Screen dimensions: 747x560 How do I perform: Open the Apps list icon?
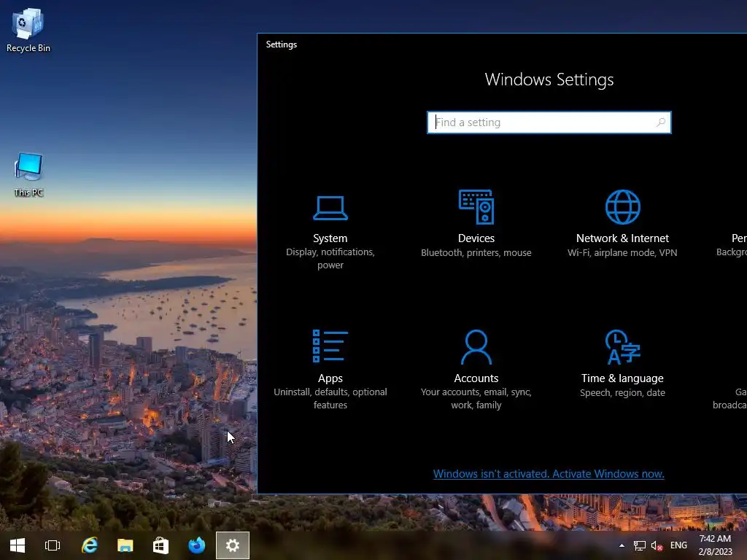[x=330, y=346]
